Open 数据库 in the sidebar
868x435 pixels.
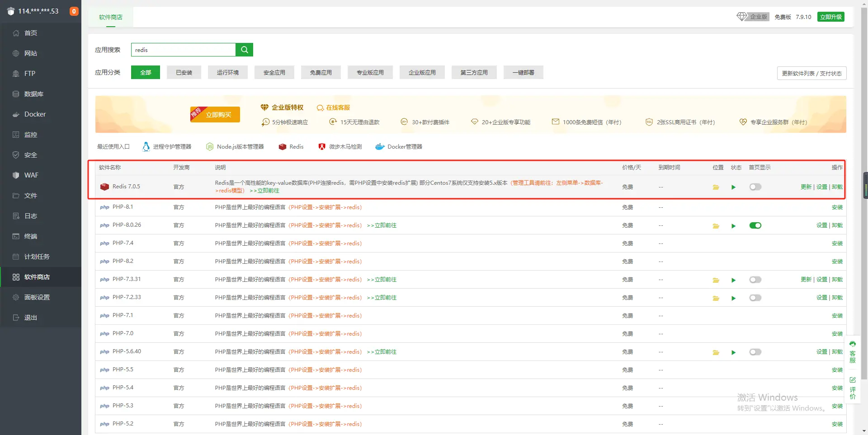41,94
